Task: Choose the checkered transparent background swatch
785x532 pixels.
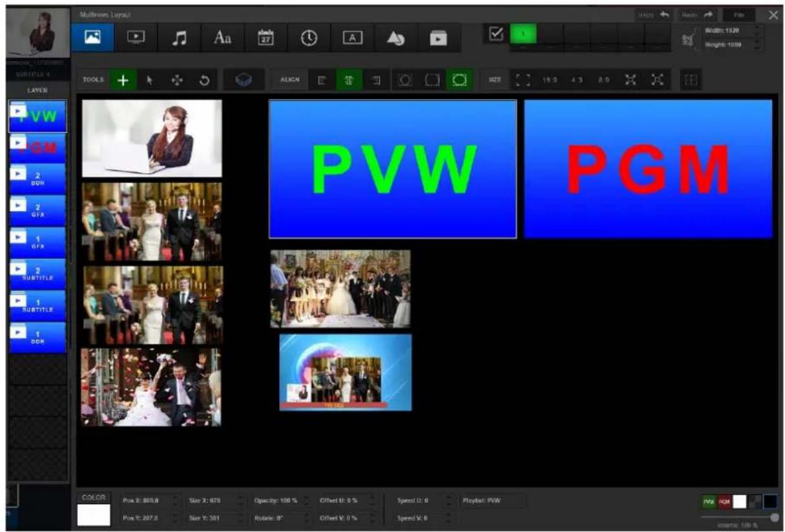Action: coord(755,502)
